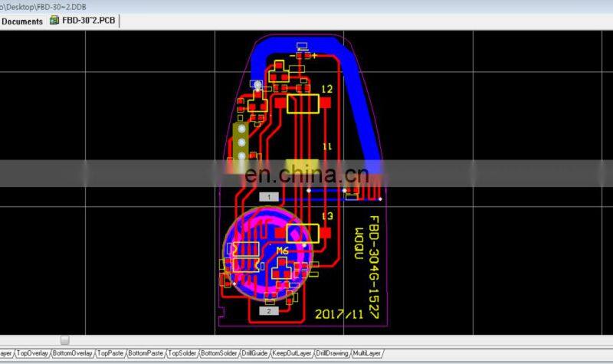
Task: Click the yellow 2017/11 date text
Action: 339,314
